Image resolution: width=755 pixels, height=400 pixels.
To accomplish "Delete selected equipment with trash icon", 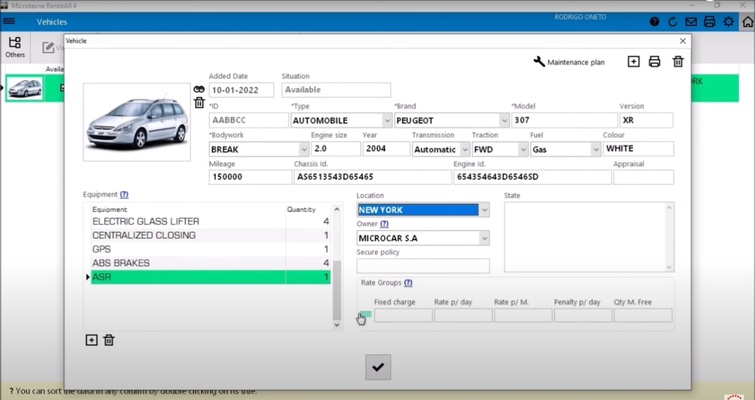I will point(109,340).
